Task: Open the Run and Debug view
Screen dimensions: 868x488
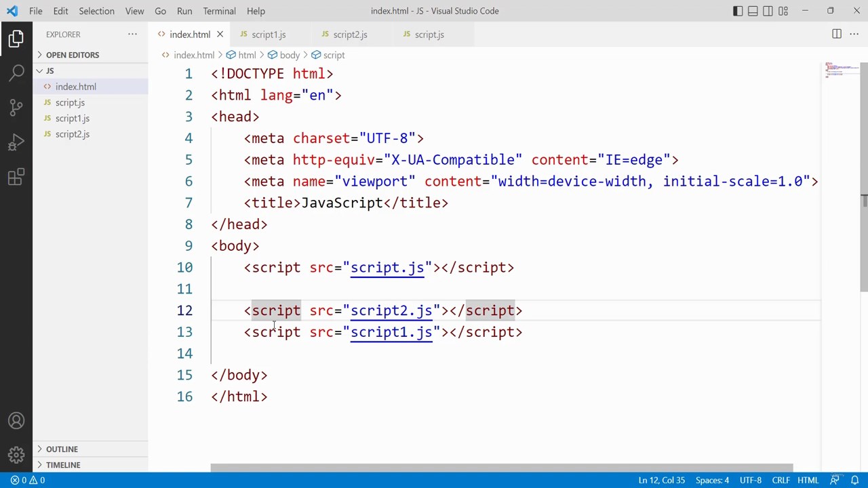Action: pyautogui.click(x=16, y=142)
